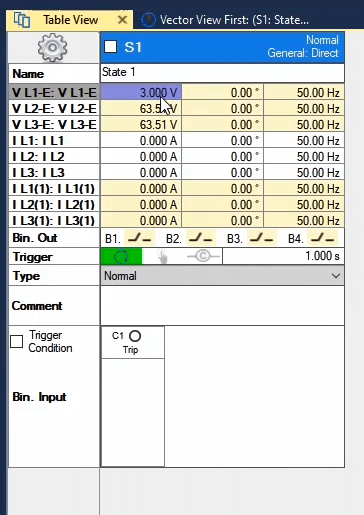
Task: Click the State 1 name field
Action: pos(222,73)
